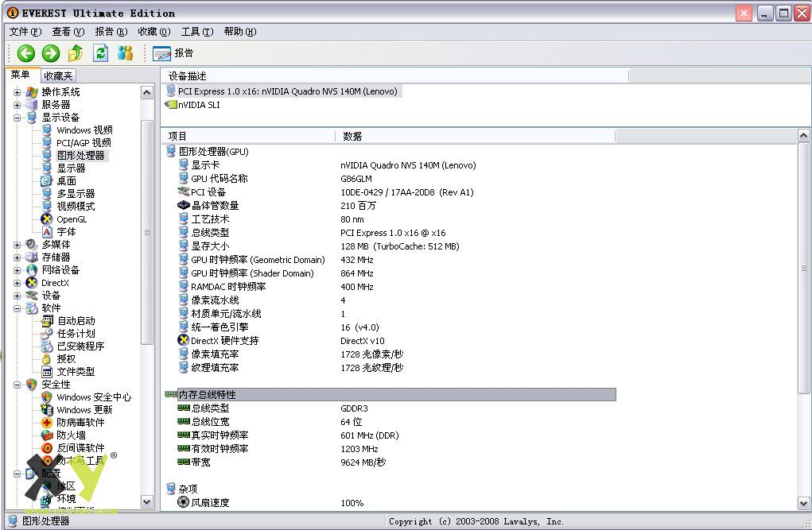
Task: Click the 安全性 shield icon
Action: pos(32,385)
